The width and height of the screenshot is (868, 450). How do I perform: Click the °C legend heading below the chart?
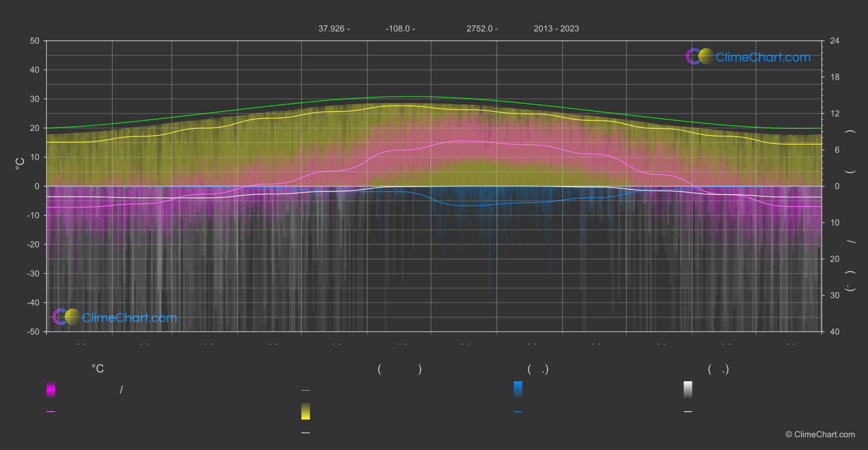98,369
